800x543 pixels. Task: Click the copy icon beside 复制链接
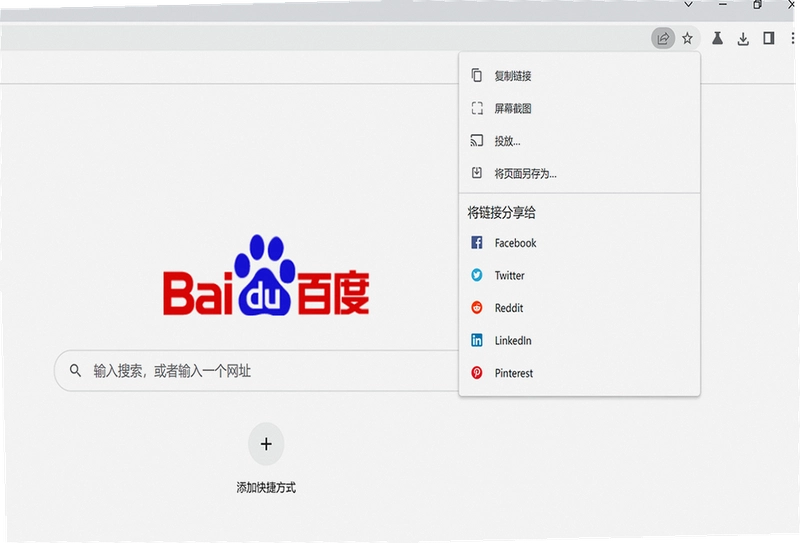pos(477,76)
